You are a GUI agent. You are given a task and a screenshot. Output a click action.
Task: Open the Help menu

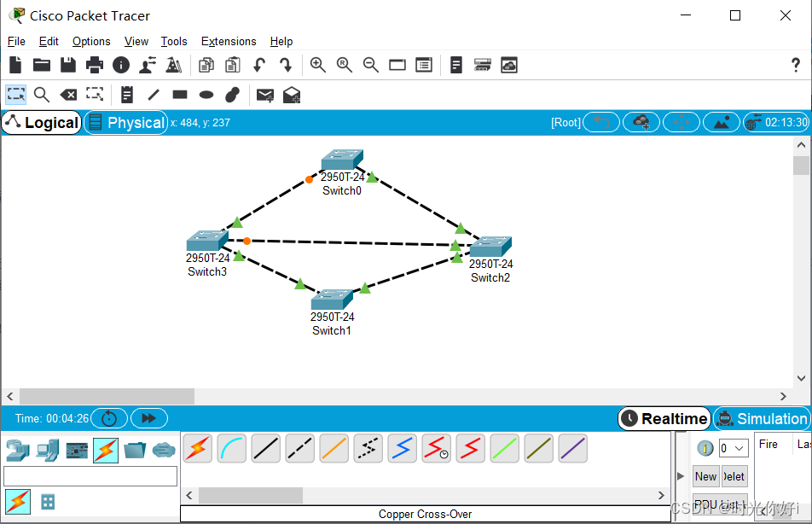pos(281,42)
